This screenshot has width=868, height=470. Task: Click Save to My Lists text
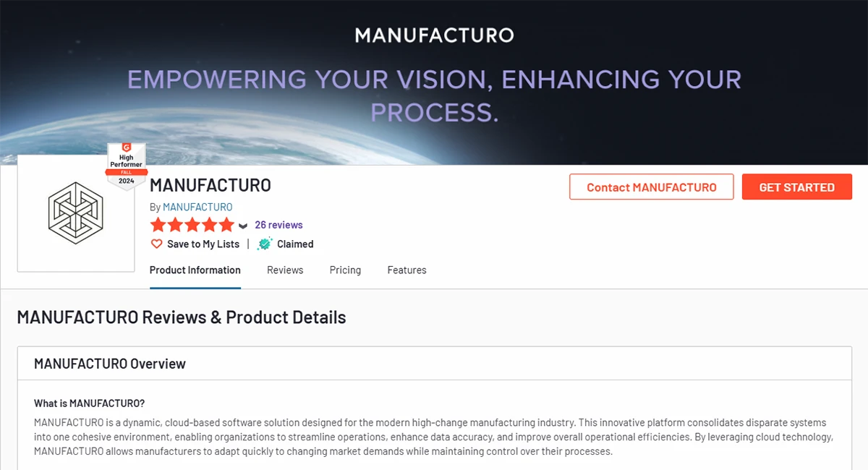[203, 244]
